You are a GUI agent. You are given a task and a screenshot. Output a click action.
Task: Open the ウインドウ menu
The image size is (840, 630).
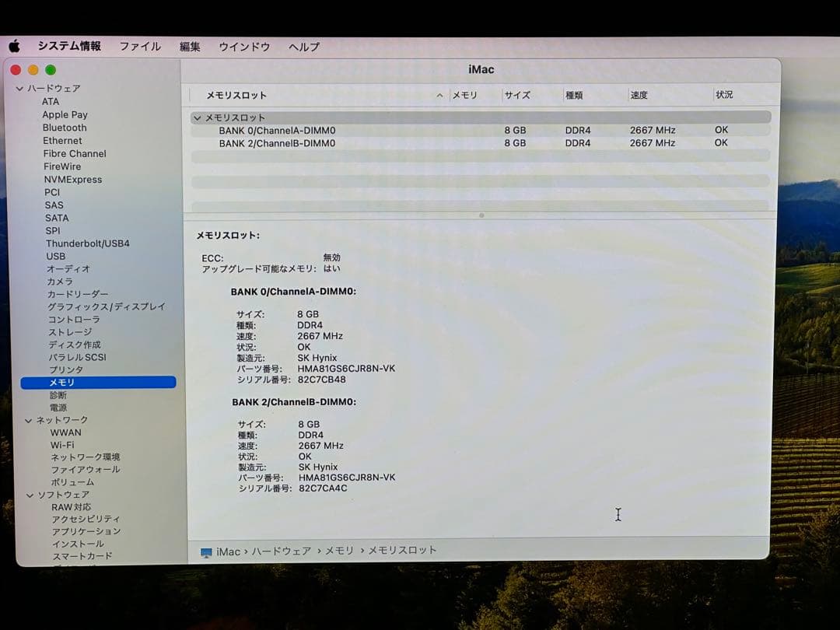tap(244, 47)
